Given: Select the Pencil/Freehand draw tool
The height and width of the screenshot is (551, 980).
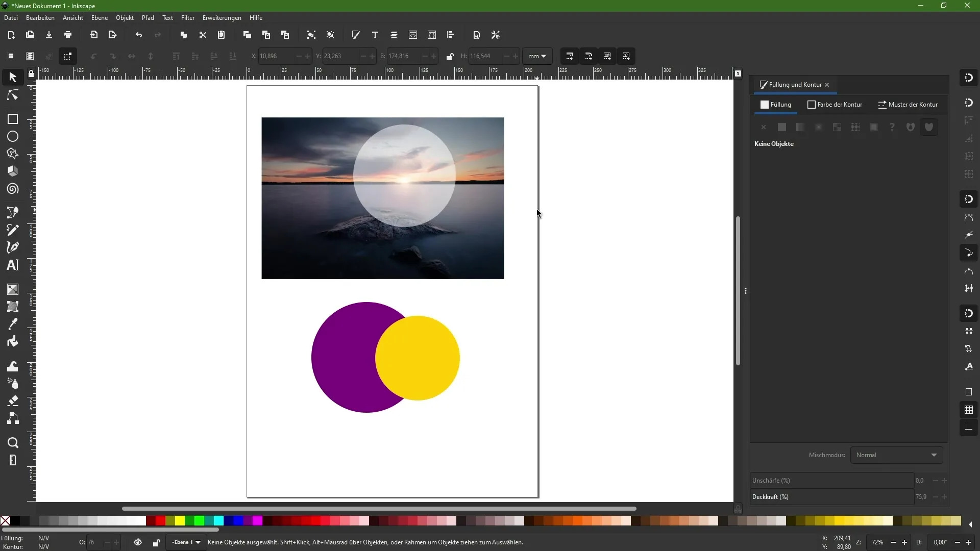Looking at the screenshot, I should click(12, 230).
